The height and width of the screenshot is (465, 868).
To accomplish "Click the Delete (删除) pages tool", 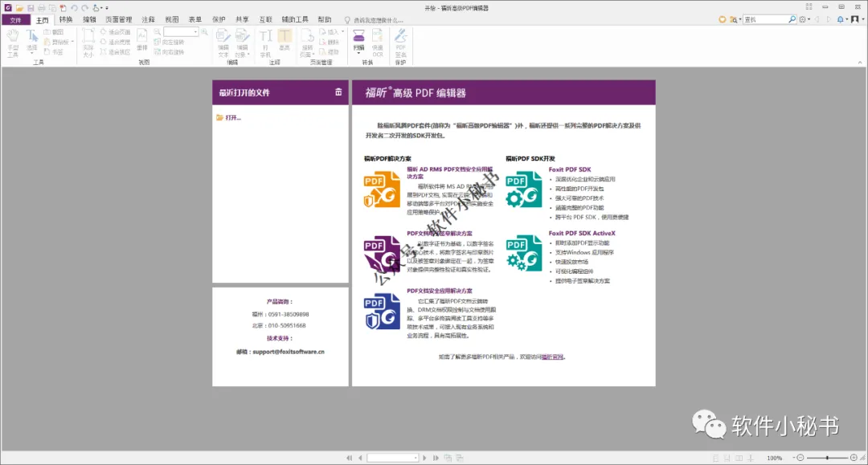I will point(330,42).
